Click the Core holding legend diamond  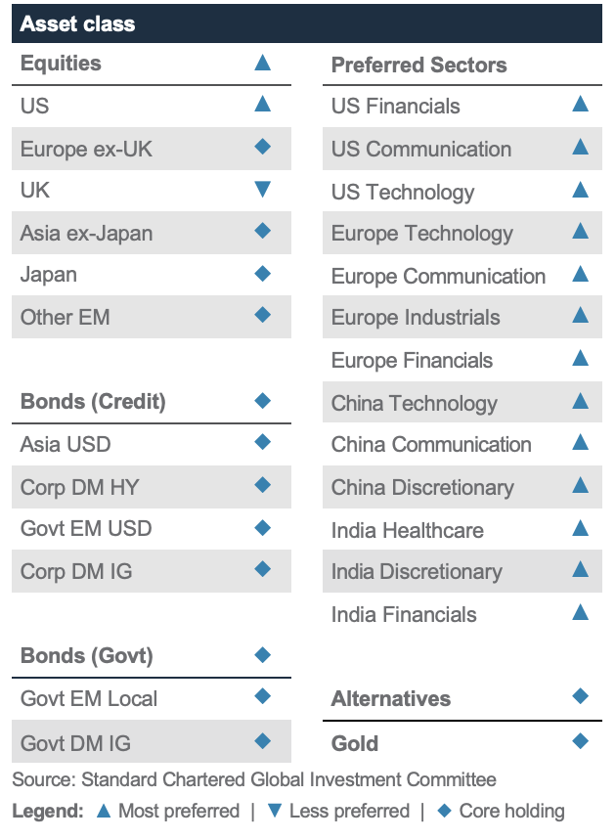pos(444,811)
